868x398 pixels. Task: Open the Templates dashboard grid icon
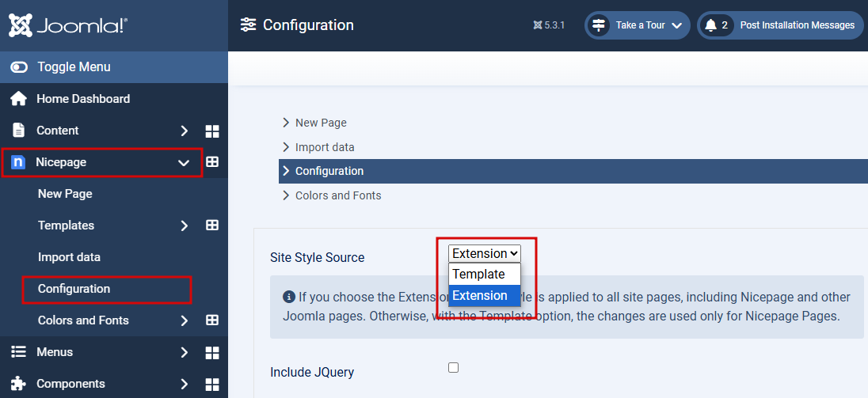[x=212, y=226]
